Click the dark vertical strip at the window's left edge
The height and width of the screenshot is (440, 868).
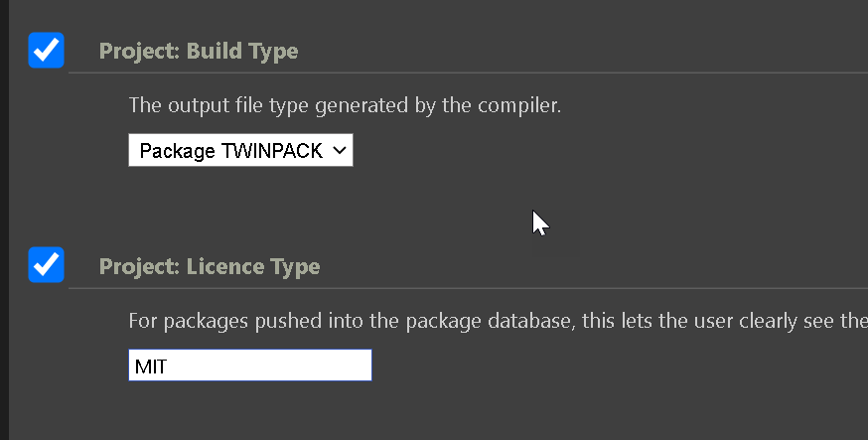(x=4, y=220)
